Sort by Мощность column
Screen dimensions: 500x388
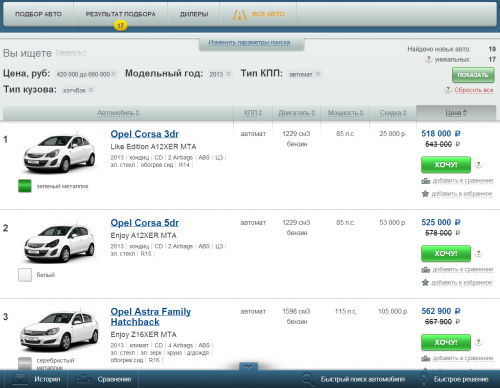pyautogui.click(x=345, y=113)
